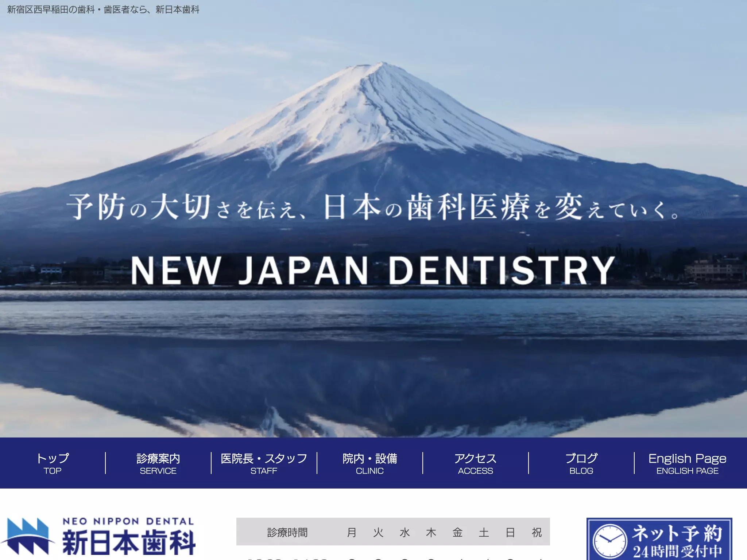The height and width of the screenshot is (560, 747).
Task: Click header text 新宿区西早稲田の歯科・歯医者なら、新日本歯科
Action: 103,9
